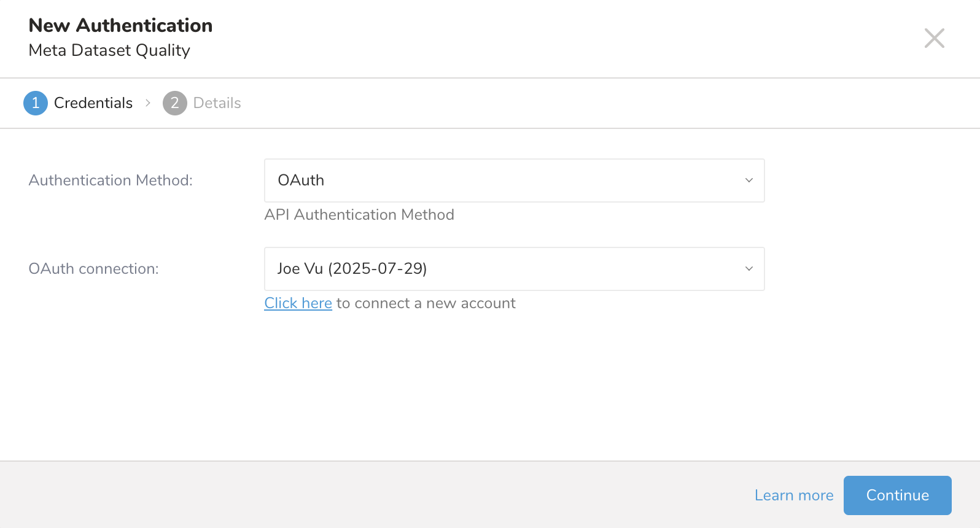Viewport: 980px width, 528px height.
Task: Go to the Details step label
Action: click(217, 103)
